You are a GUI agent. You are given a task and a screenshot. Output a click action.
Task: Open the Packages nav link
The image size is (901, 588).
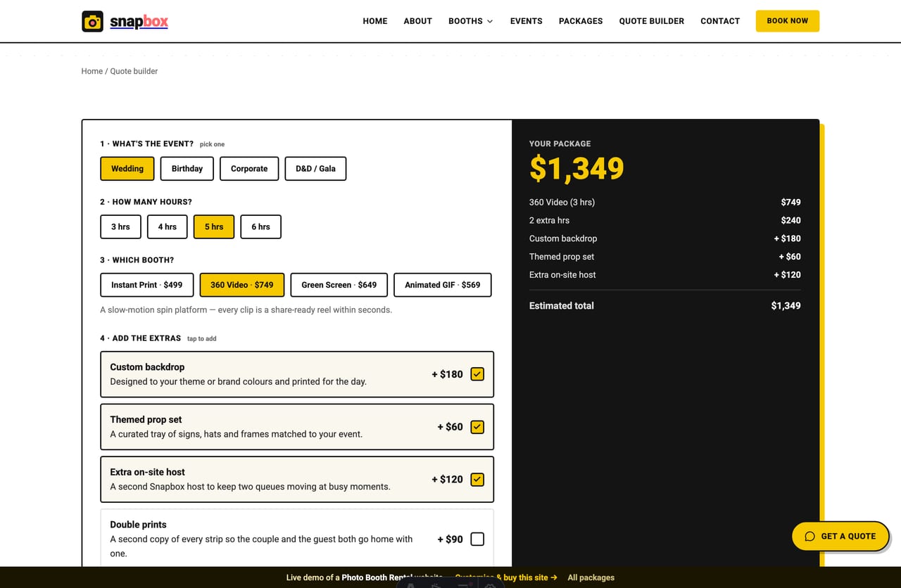[x=581, y=21]
